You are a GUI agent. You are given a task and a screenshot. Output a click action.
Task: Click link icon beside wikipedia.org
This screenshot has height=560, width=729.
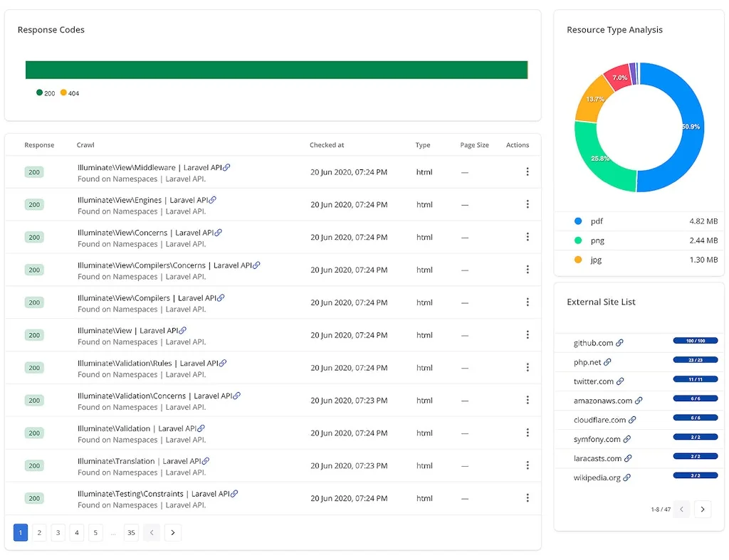(626, 477)
